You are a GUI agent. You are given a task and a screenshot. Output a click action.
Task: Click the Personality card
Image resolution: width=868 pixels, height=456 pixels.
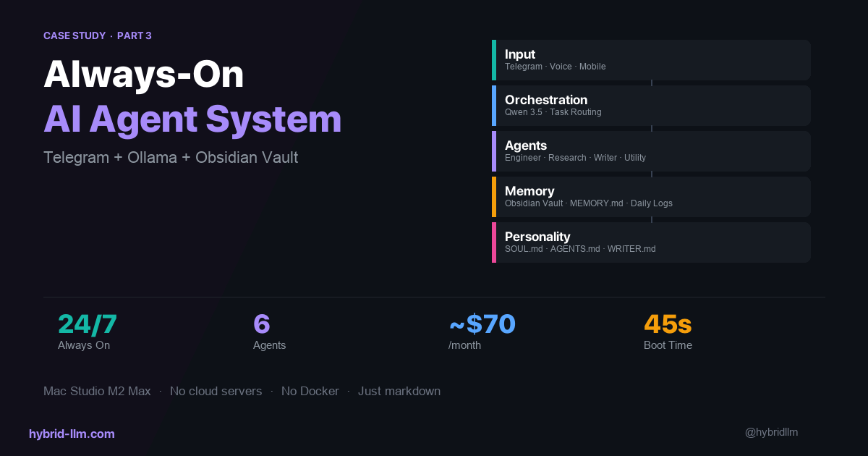(651, 242)
